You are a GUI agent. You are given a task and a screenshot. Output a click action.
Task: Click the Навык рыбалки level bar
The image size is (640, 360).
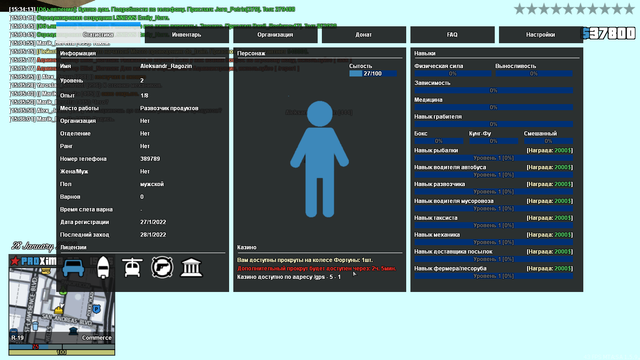[x=493, y=158]
